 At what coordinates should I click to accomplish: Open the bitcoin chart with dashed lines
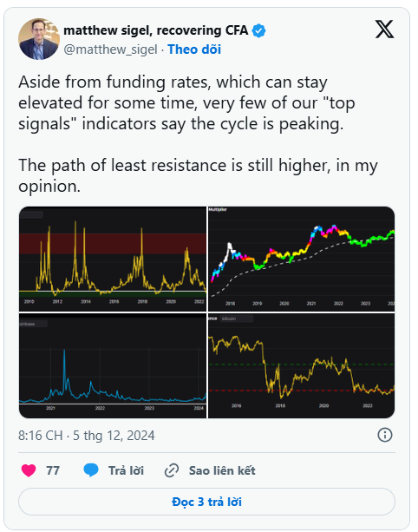point(302,365)
